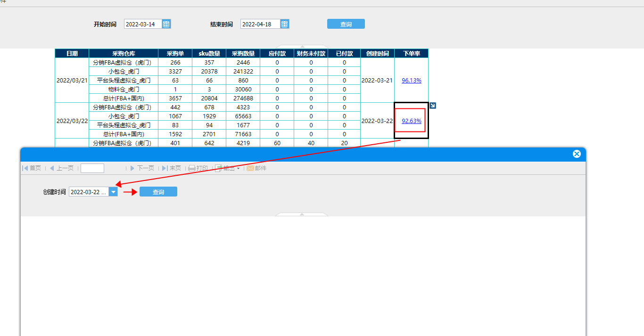The height and width of the screenshot is (336, 644).
Task: Go to last page 末页 in popup
Action: coord(172,168)
